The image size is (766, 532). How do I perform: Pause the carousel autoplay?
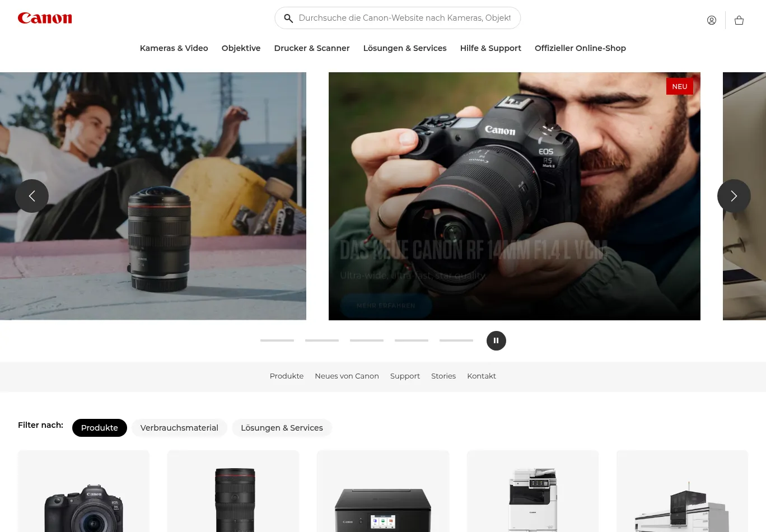(496, 340)
